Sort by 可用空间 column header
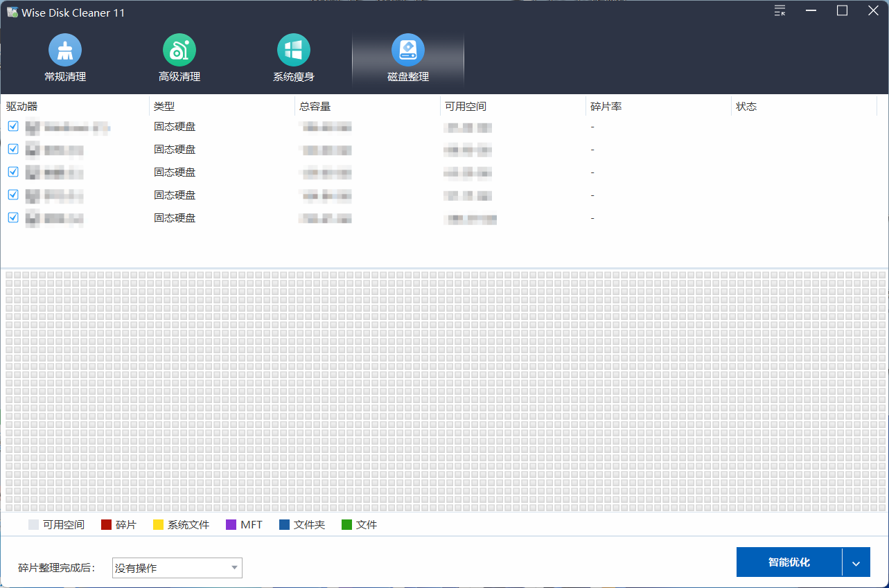 [x=466, y=107]
